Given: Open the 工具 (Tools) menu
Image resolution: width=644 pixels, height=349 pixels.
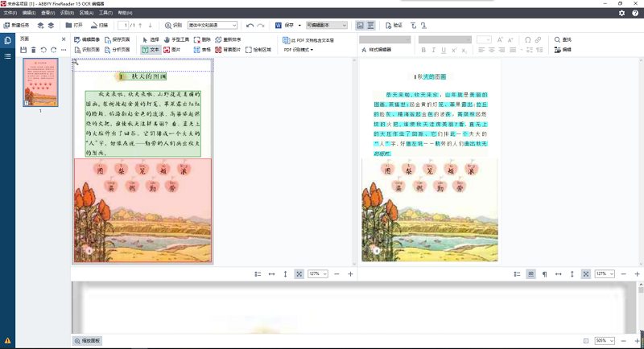Looking at the screenshot, I should click(x=105, y=13).
